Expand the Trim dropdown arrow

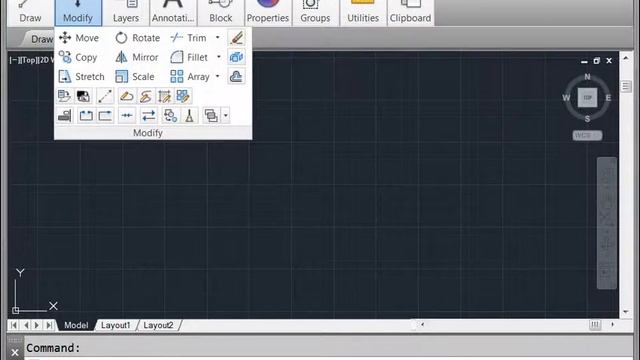point(218,38)
